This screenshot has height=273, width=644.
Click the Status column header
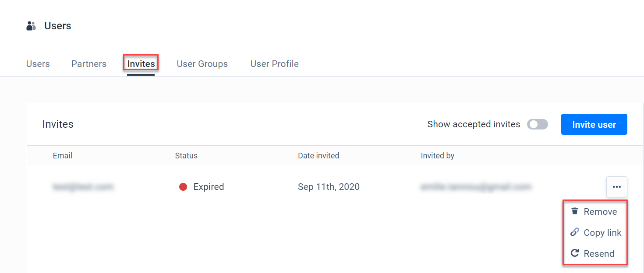point(186,155)
